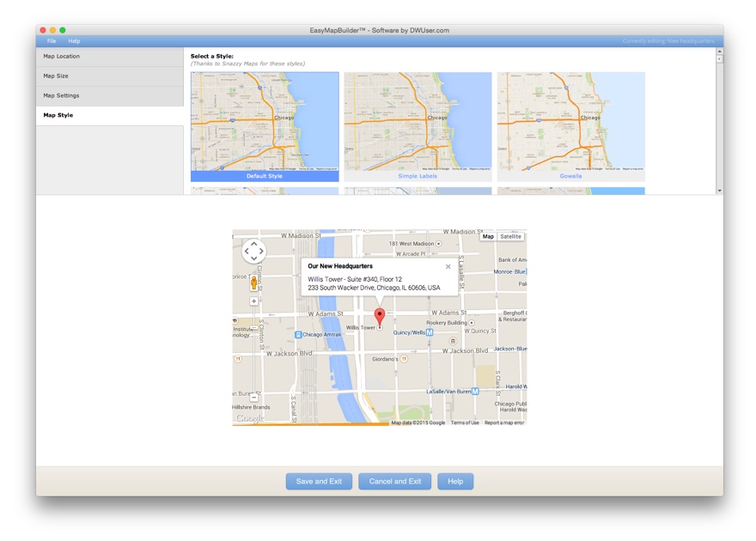The height and width of the screenshot is (541, 756).
Task: Open the File menu
Action: pos(52,41)
